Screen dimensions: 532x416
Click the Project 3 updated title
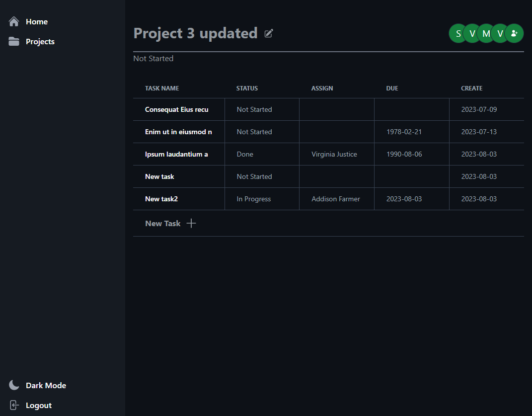point(195,33)
